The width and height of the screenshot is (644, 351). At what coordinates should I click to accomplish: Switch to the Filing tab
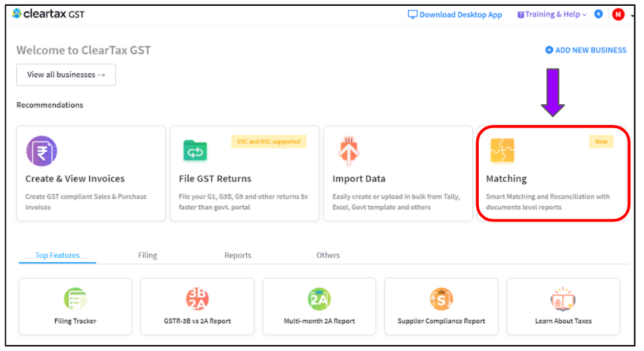point(148,255)
